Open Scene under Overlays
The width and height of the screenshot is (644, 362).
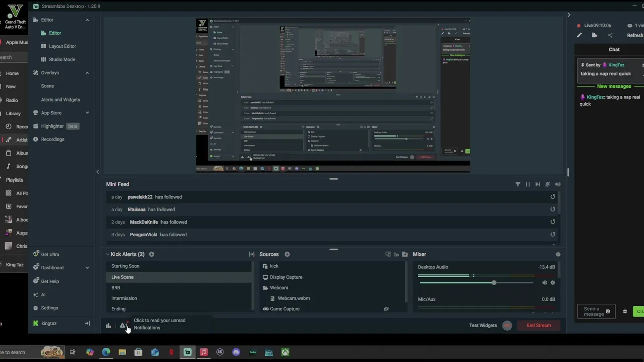click(x=47, y=86)
